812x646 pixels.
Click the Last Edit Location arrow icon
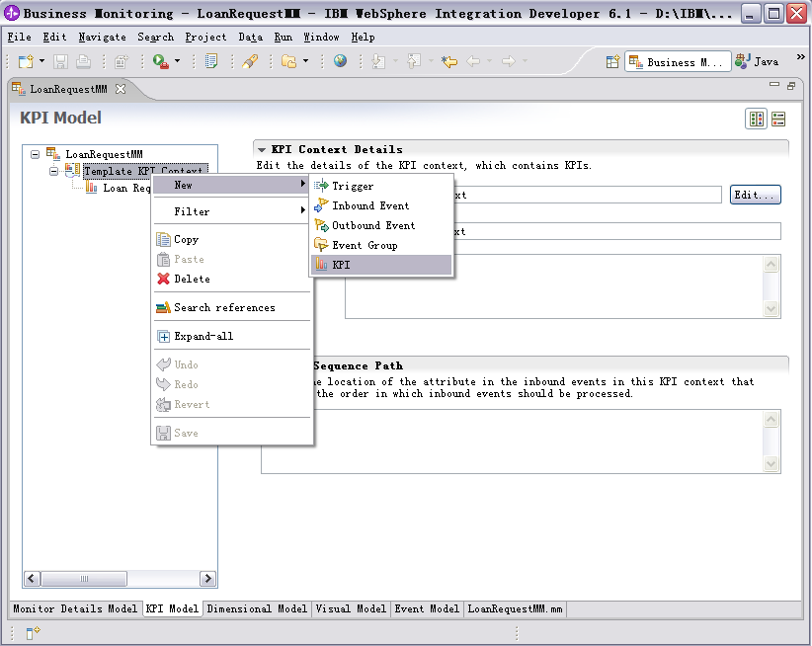point(449,61)
